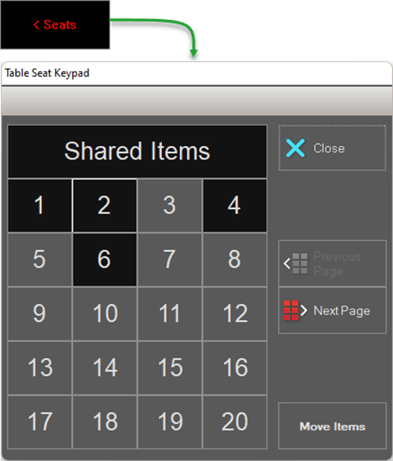Select seat 10
The height and width of the screenshot is (461, 393).
tap(104, 314)
